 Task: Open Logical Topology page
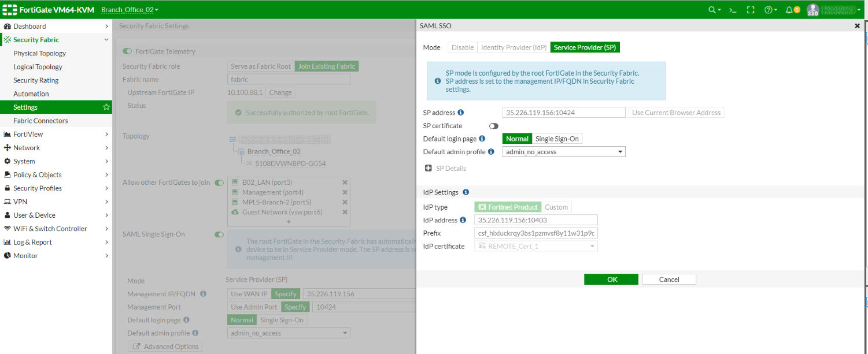[38, 67]
